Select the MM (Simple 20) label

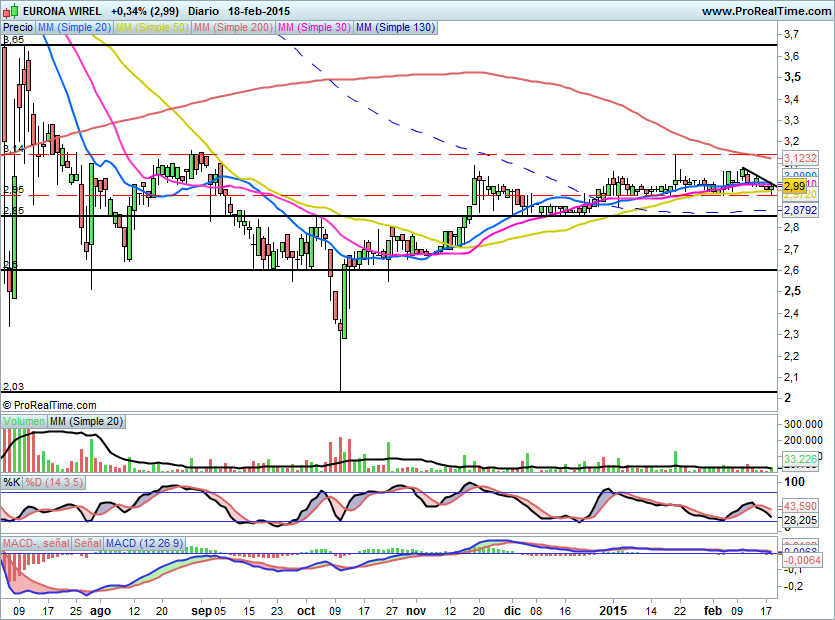coord(74,28)
